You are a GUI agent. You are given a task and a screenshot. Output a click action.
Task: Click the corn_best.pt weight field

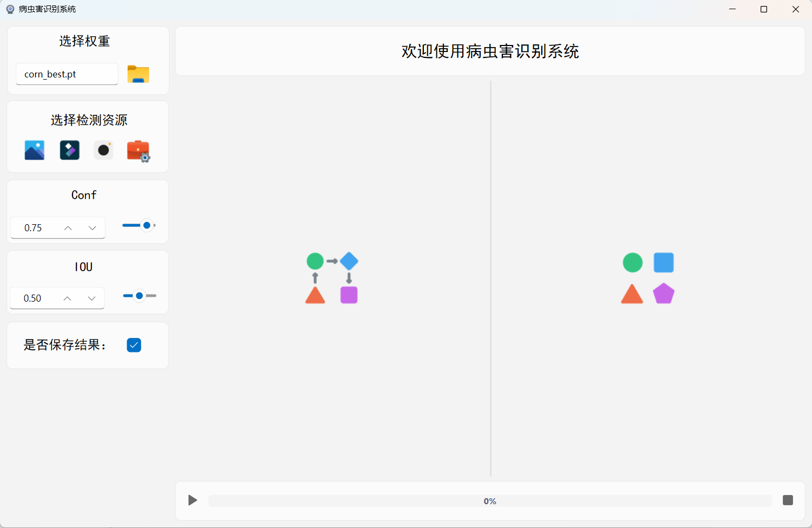pyautogui.click(x=67, y=74)
